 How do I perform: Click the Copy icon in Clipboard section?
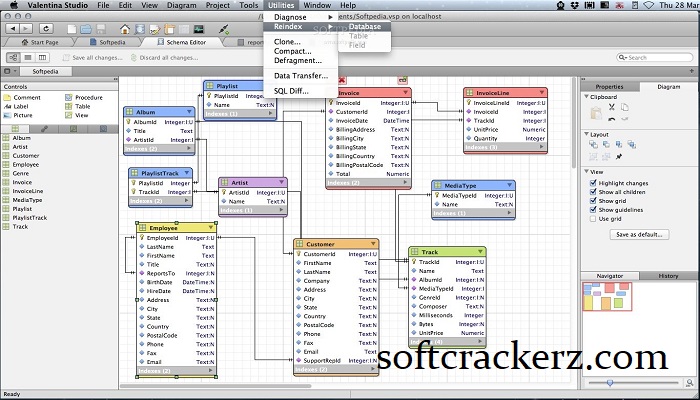click(625, 107)
